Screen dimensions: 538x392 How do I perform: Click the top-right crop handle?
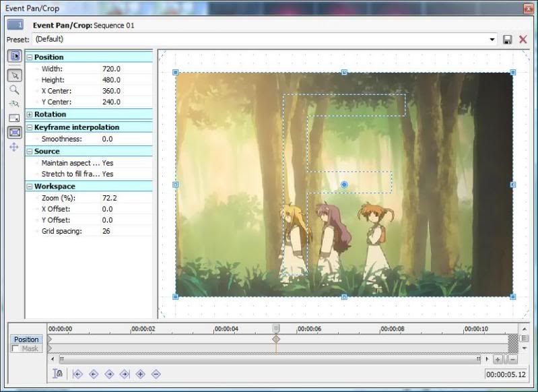click(513, 72)
